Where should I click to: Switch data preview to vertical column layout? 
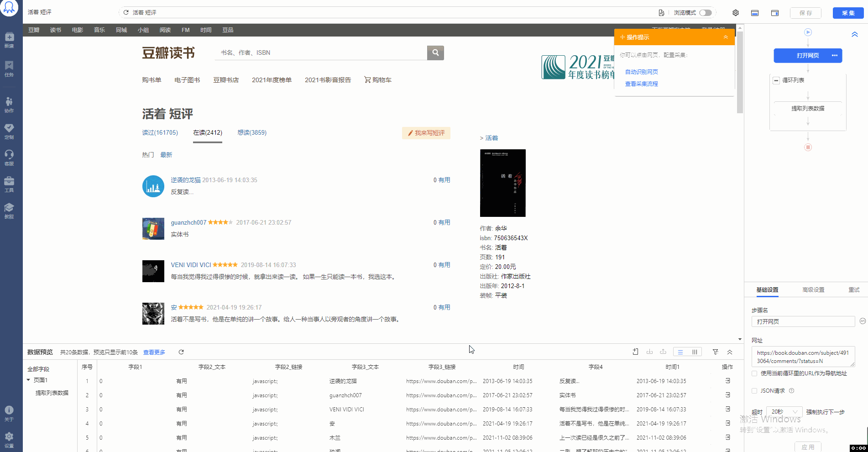695,352
